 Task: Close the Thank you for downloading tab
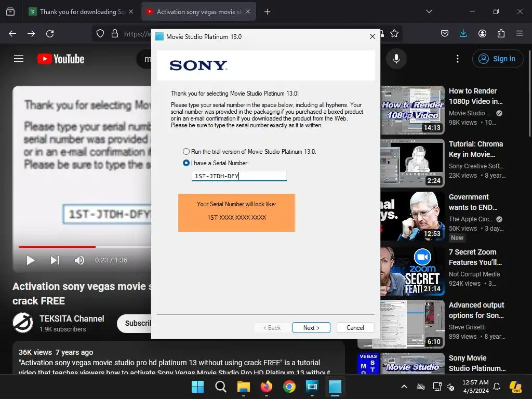click(x=131, y=11)
